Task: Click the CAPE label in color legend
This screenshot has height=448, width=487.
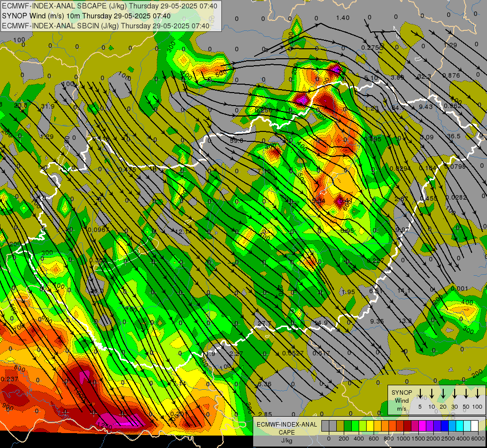Action: (x=287, y=433)
